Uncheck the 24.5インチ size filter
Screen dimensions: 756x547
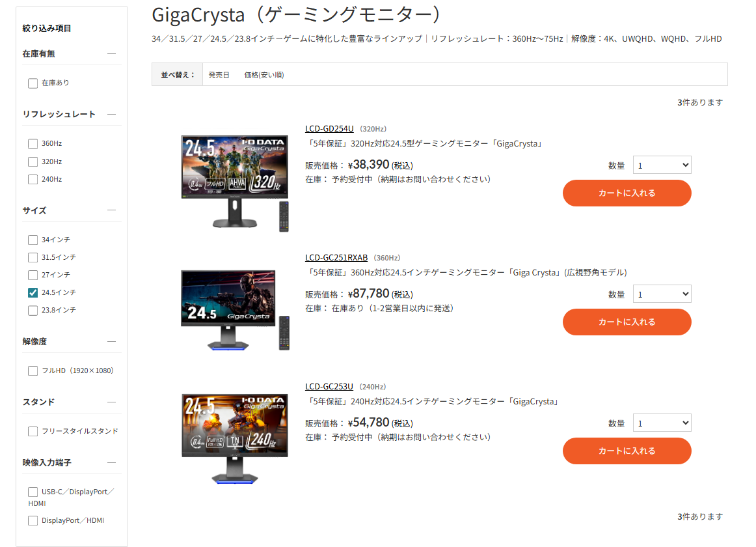coord(33,292)
